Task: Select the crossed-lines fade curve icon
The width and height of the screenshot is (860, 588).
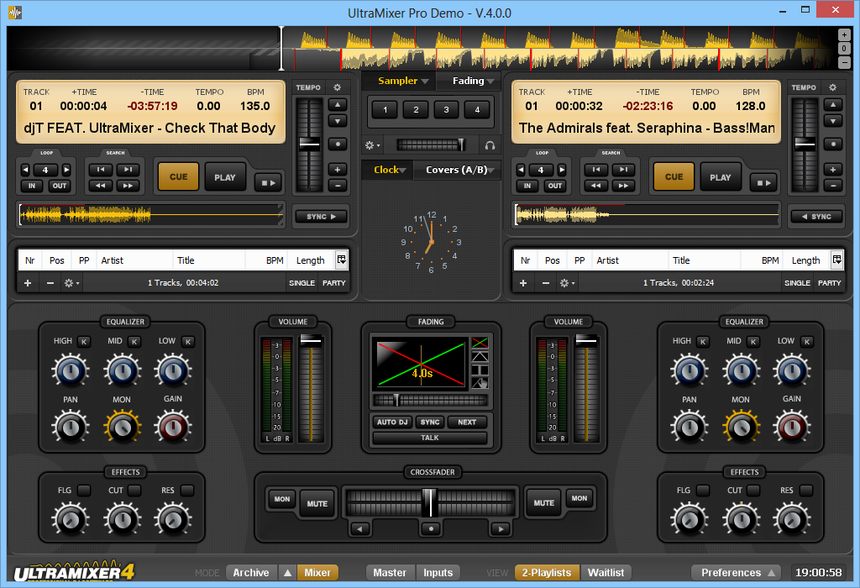Action: click(x=480, y=343)
